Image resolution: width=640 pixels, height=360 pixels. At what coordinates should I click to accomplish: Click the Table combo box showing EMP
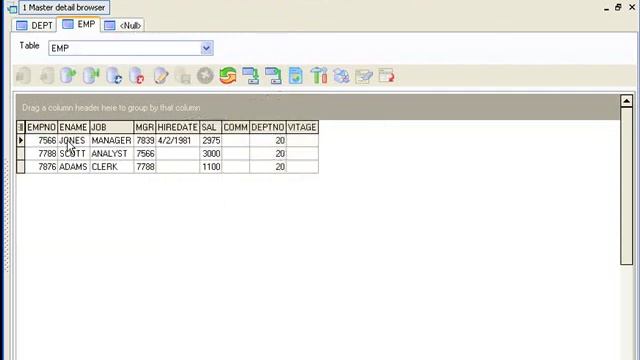coord(131,48)
